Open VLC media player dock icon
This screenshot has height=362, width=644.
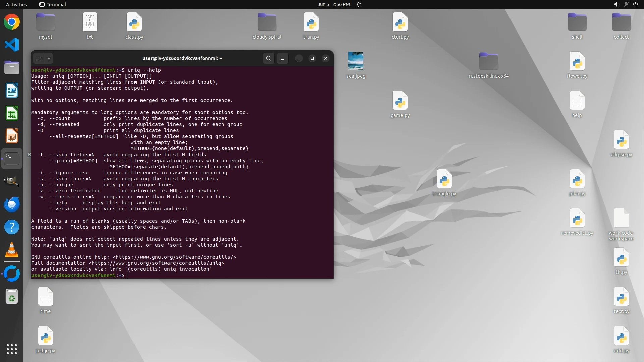click(x=12, y=250)
